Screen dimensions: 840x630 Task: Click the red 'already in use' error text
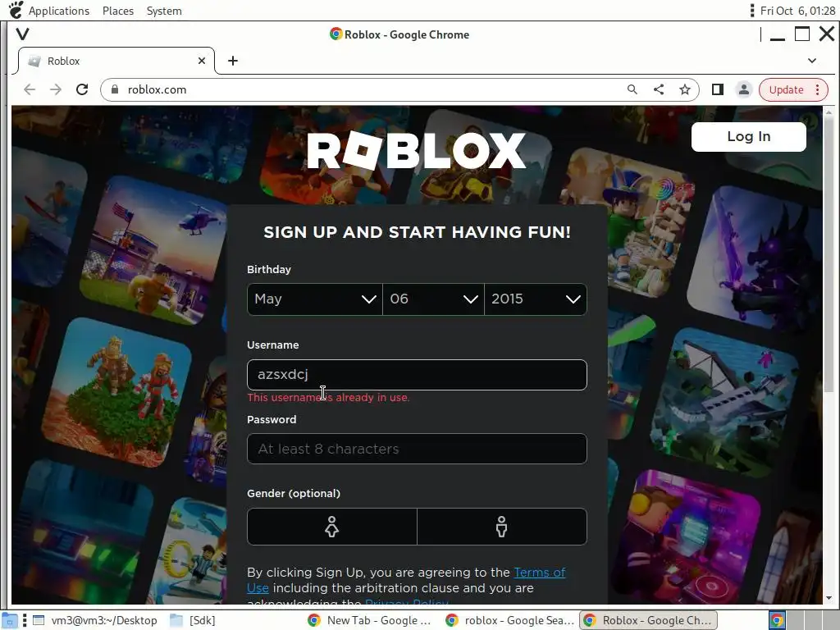(x=328, y=398)
